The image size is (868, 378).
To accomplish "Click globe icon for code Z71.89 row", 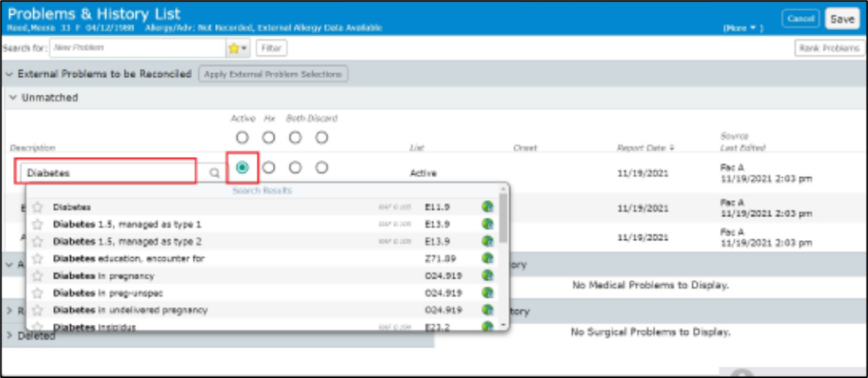I will [486, 259].
